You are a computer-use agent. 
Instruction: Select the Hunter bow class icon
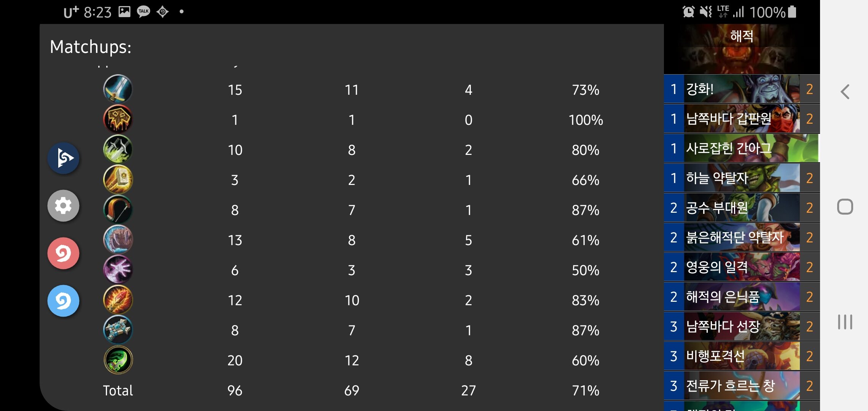(x=118, y=210)
